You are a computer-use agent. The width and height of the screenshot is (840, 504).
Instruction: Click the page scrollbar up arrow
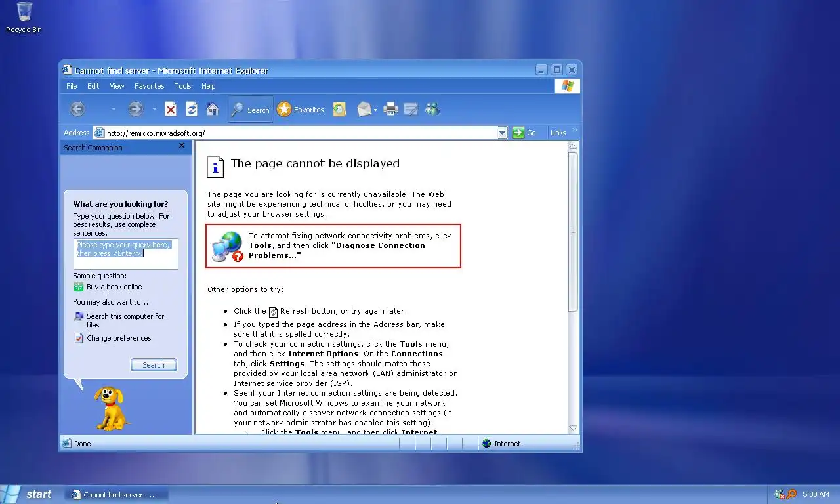[x=573, y=146]
